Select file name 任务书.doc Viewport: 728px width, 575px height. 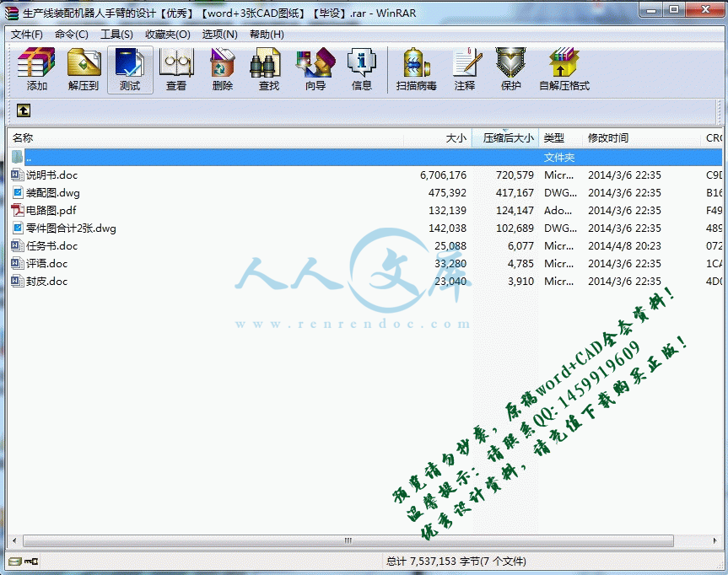51,245
